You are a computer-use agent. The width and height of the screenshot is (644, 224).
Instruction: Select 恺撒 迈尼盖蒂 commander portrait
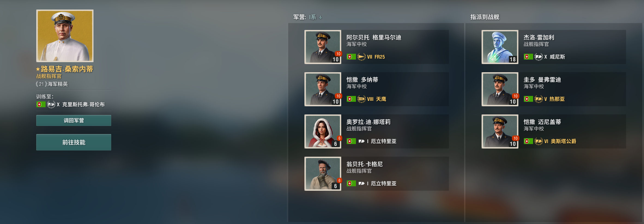pyautogui.click(x=500, y=131)
